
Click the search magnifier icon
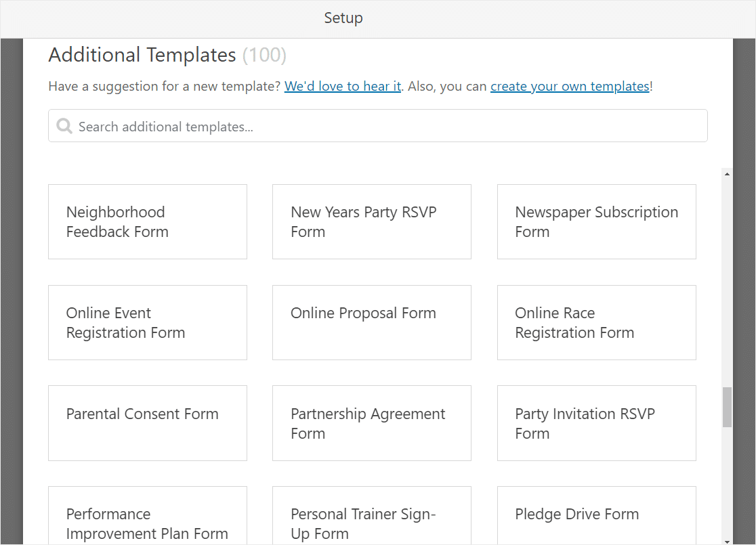pos(64,126)
